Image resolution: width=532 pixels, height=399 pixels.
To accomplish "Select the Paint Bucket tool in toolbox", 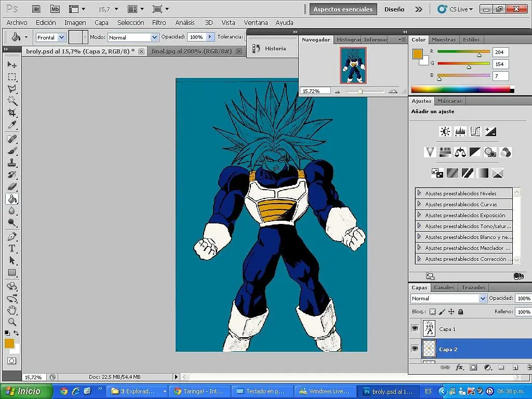I will 12,198.
